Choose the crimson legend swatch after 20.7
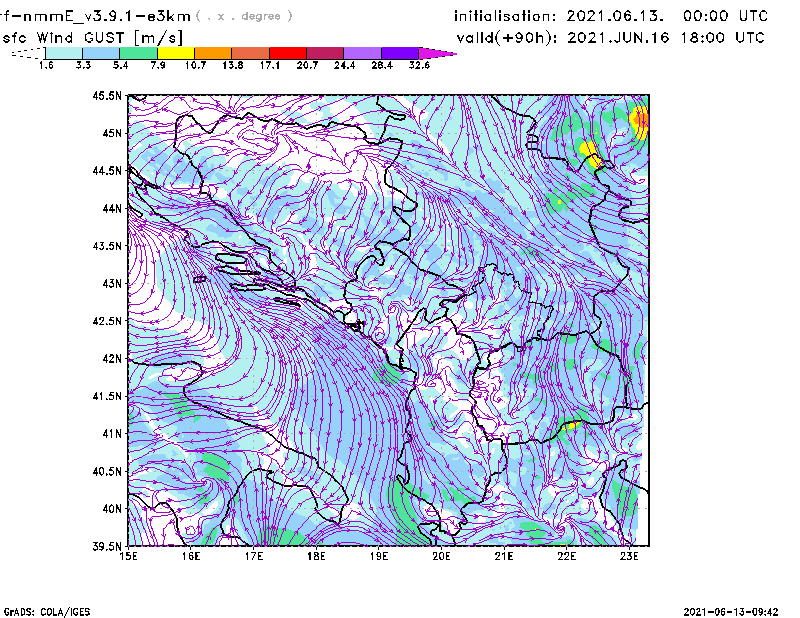The width and height of the screenshot is (800, 618). tap(325, 53)
